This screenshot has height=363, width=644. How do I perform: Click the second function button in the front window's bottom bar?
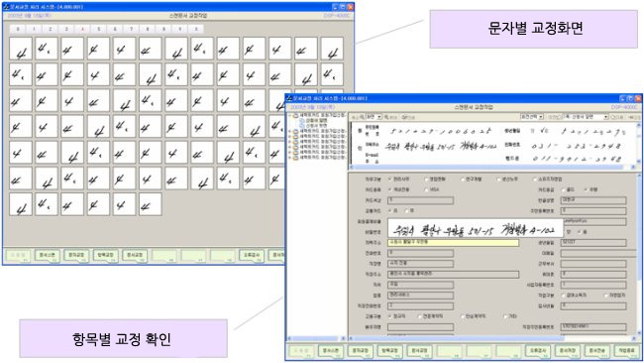[x=331, y=351]
